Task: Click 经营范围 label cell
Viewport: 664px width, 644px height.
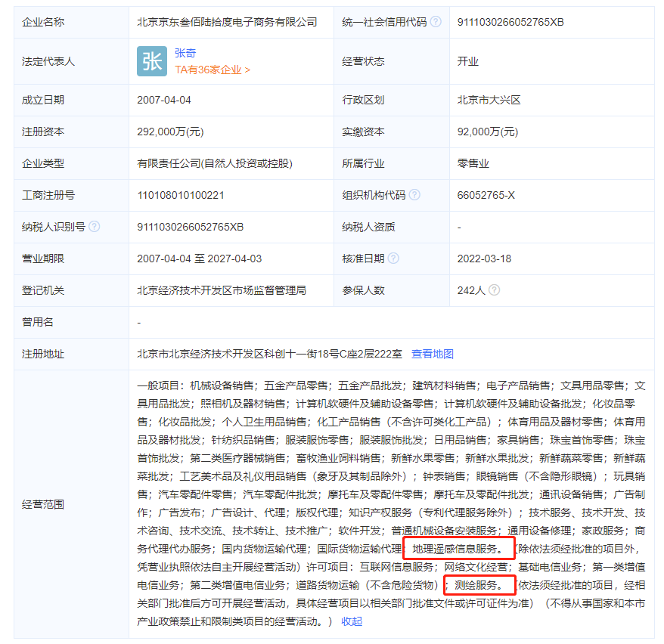Action: [x=72, y=504]
